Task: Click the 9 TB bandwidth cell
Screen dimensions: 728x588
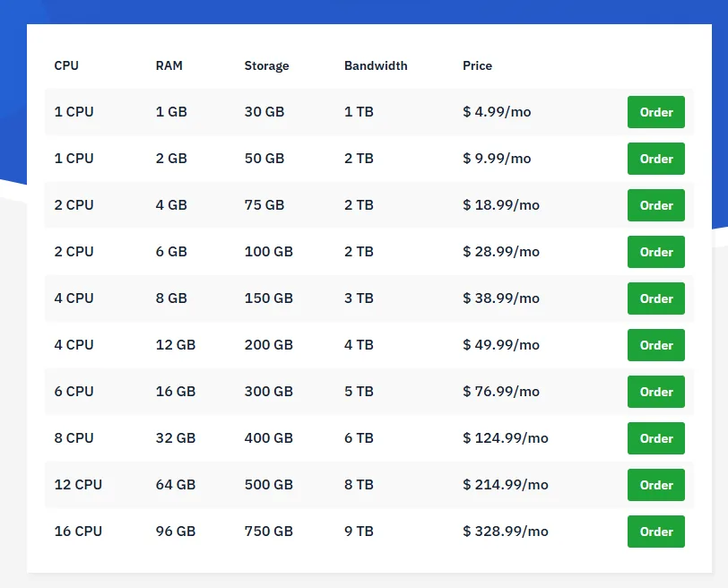Action: coord(359,531)
